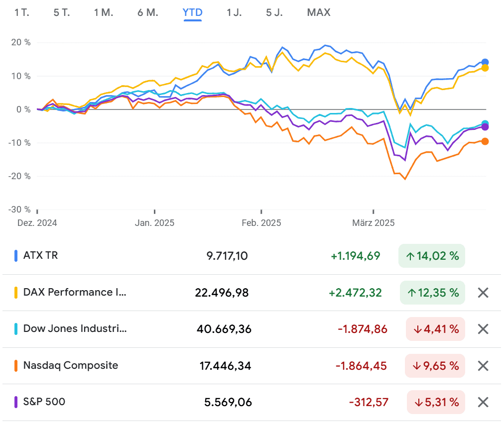Open the Dow Jones Industrial entry
Viewport: 504px width, 426px height.
pos(75,328)
